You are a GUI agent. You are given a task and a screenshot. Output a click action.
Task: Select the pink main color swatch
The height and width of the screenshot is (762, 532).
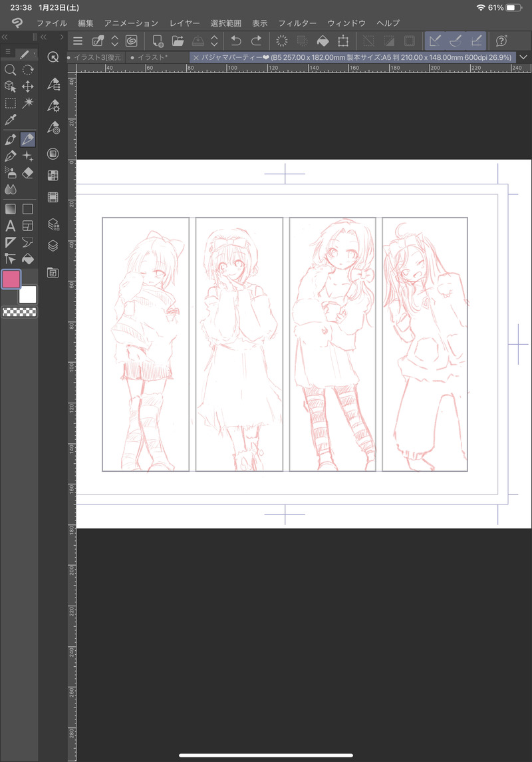[11, 280]
